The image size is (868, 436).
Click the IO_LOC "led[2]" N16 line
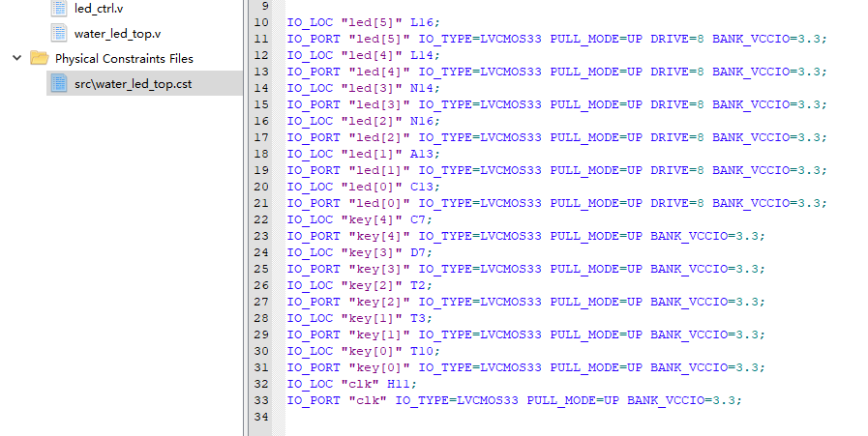click(x=363, y=121)
